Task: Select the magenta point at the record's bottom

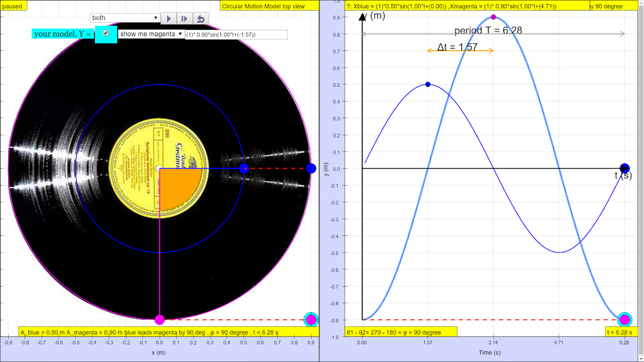Action: coord(159,320)
